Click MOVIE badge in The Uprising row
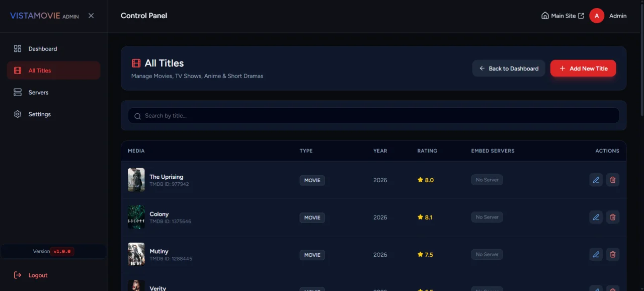The height and width of the screenshot is (291, 644). 312,180
